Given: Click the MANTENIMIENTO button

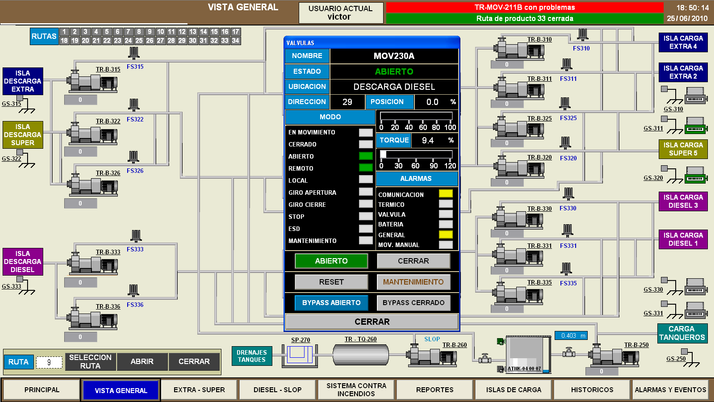Looking at the screenshot, I should 413,282.
